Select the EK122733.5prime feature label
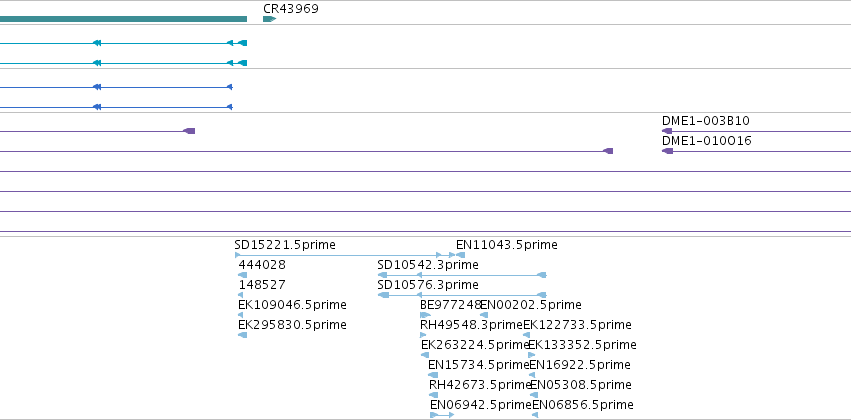The height and width of the screenshot is (420, 851). pos(577,325)
